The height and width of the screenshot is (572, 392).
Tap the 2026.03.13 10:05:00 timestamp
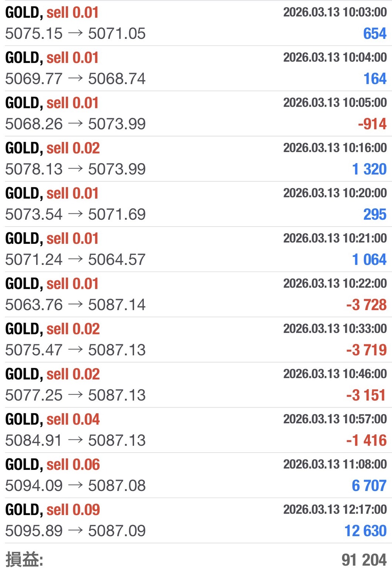coord(335,102)
